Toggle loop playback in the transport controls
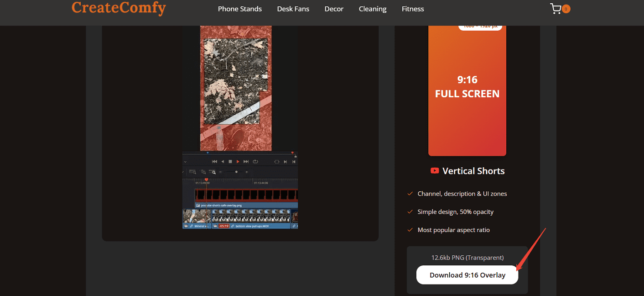 256,161
